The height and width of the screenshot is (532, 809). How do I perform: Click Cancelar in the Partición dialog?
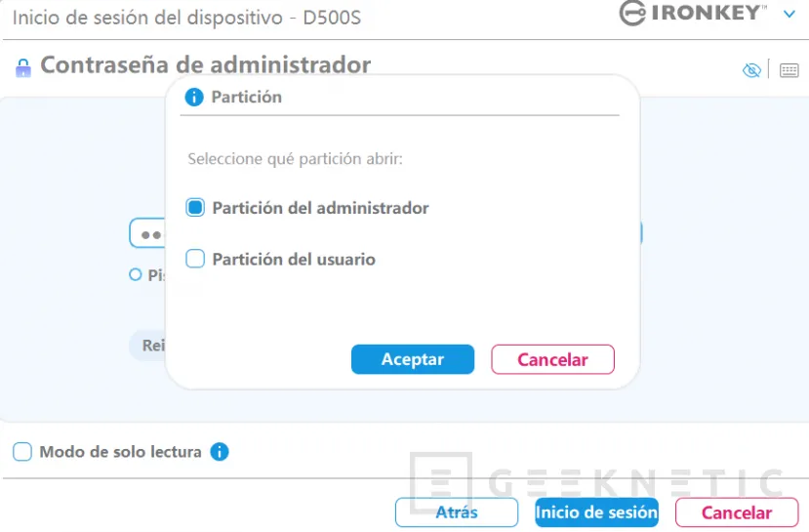[x=552, y=359]
